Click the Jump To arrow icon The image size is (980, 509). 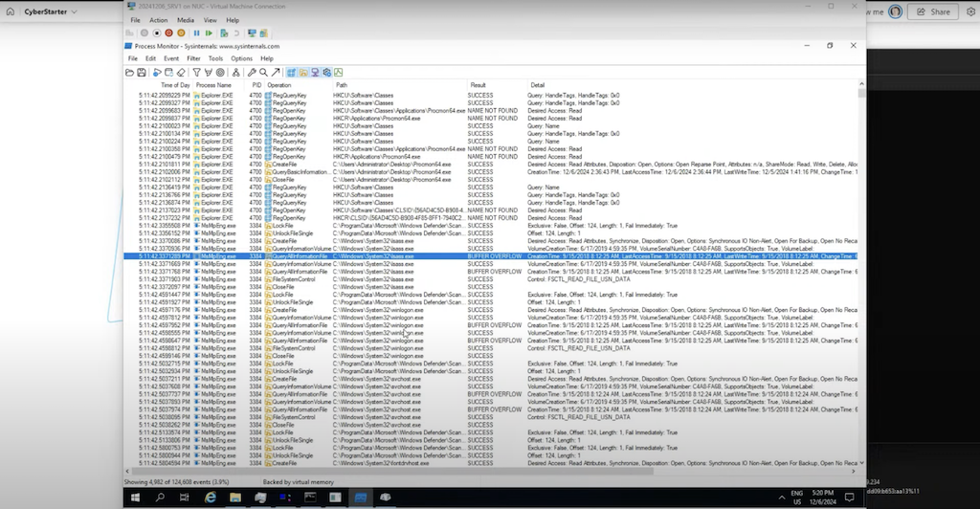click(x=276, y=72)
